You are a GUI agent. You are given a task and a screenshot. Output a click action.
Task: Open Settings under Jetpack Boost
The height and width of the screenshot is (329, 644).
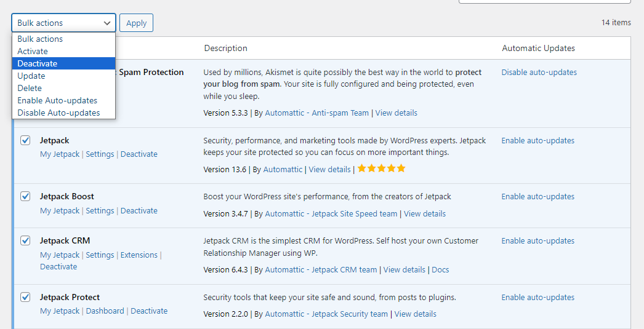point(100,210)
